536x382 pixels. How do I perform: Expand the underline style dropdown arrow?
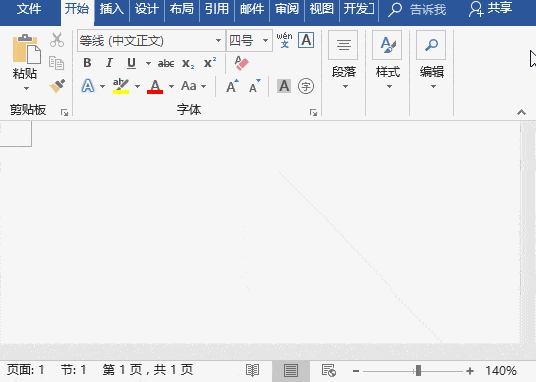coord(148,63)
